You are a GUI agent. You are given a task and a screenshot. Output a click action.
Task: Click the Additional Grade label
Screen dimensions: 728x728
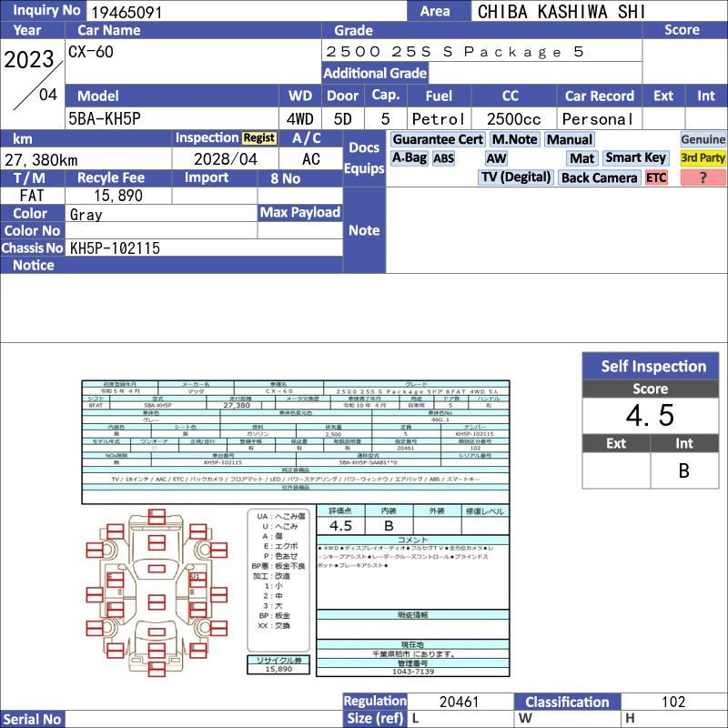[x=375, y=73]
